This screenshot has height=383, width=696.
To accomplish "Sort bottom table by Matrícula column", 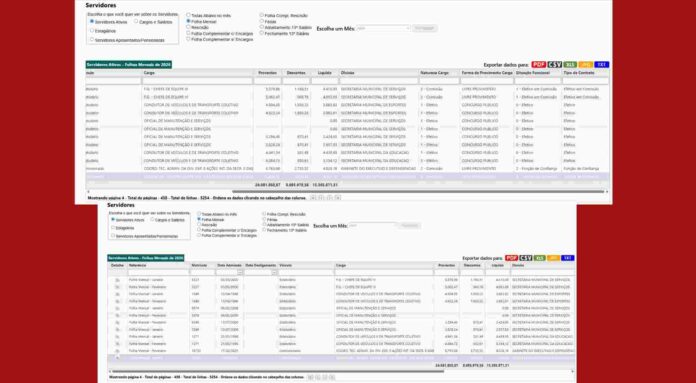I will [199, 265].
